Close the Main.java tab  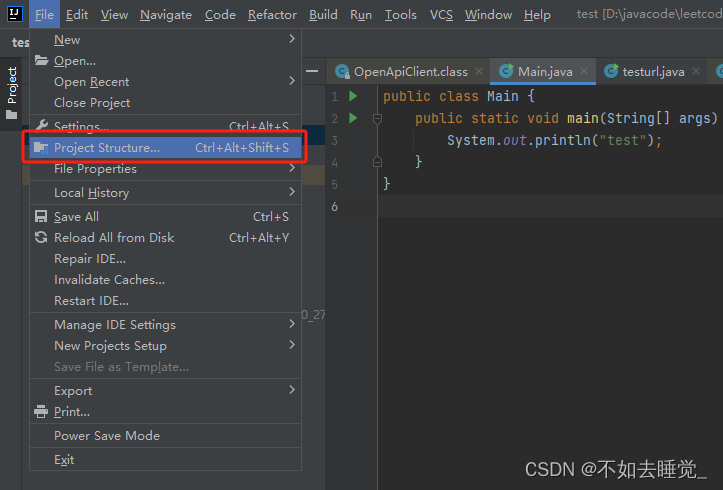[584, 71]
